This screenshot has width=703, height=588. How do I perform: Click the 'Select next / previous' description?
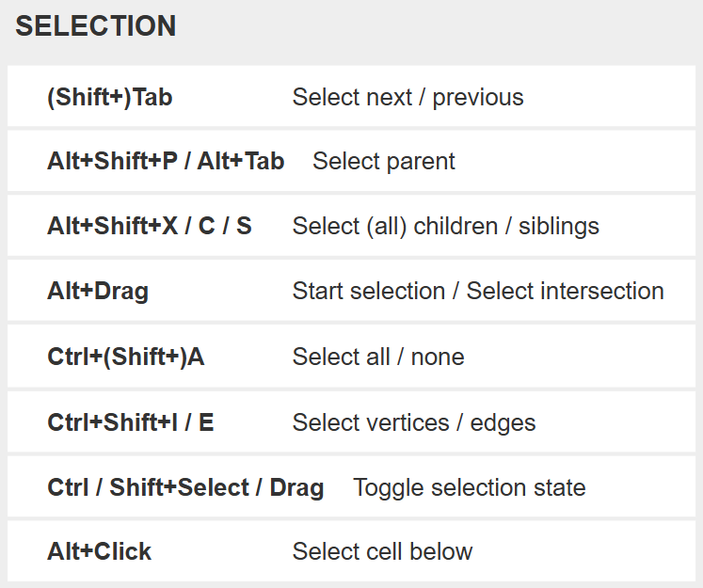[407, 97]
